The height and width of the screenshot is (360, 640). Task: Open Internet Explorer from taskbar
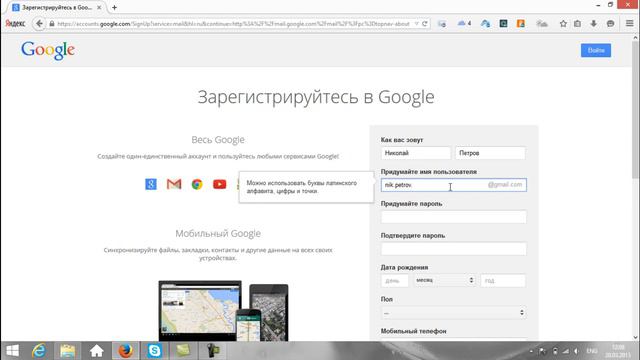pyautogui.click(x=39, y=351)
